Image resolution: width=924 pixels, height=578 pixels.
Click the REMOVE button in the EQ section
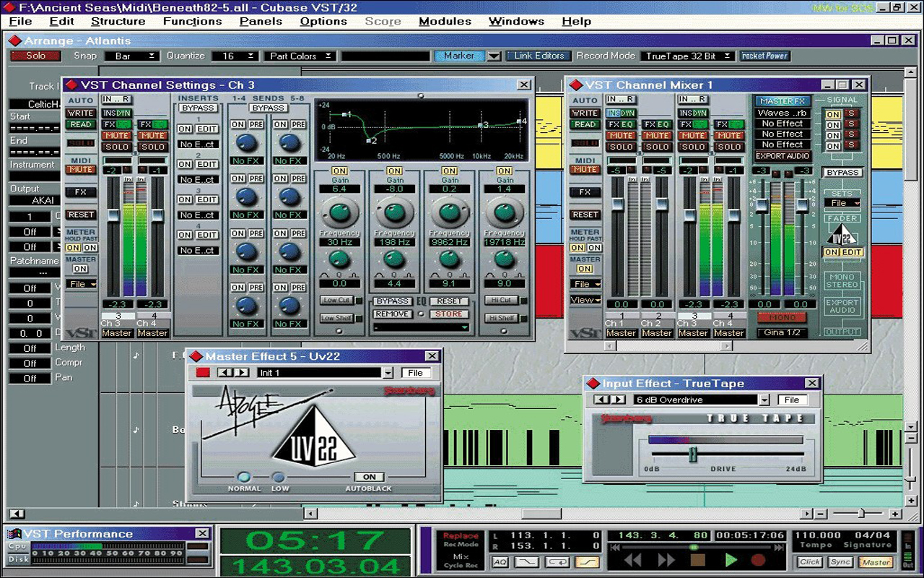pyautogui.click(x=393, y=314)
